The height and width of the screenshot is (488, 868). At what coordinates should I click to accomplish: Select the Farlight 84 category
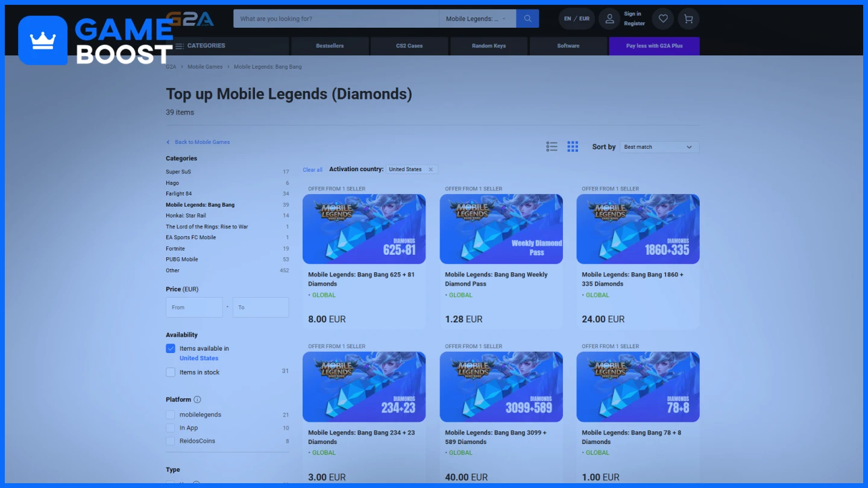[179, 194]
